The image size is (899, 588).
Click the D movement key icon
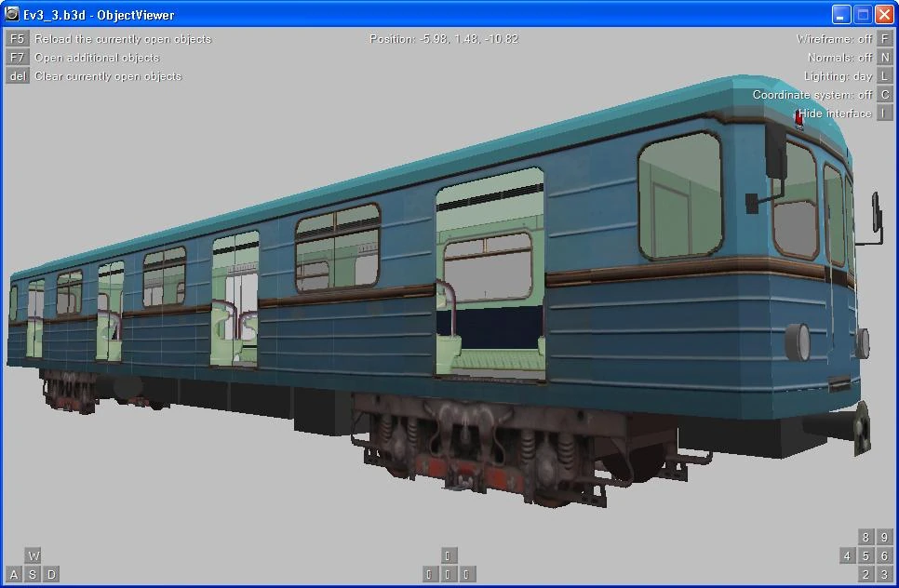tap(51, 574)
